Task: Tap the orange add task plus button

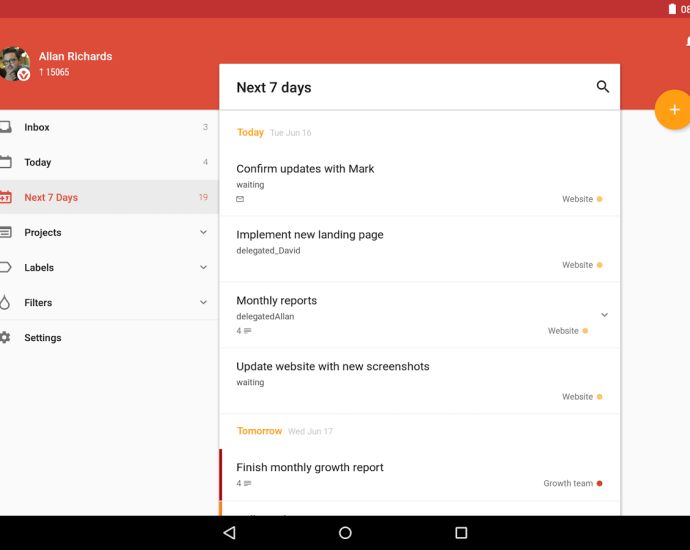Action: (x=673, y=110)
